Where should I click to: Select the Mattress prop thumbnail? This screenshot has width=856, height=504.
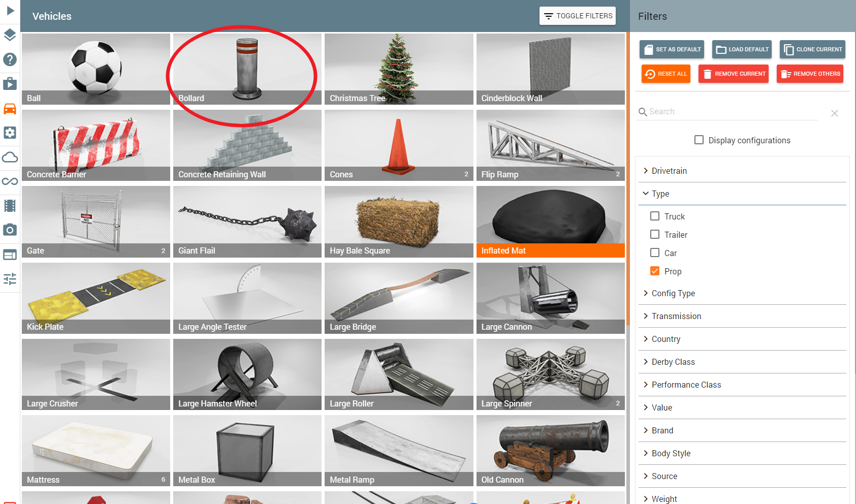coord(96,451)
